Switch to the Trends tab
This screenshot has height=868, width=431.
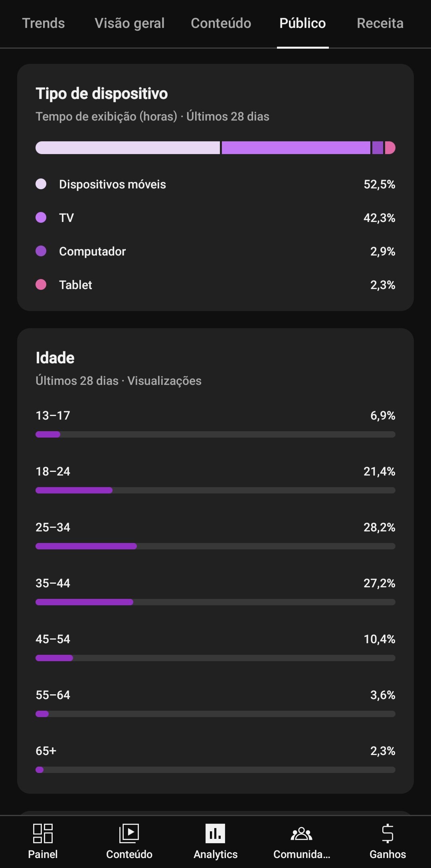[43, 23]
